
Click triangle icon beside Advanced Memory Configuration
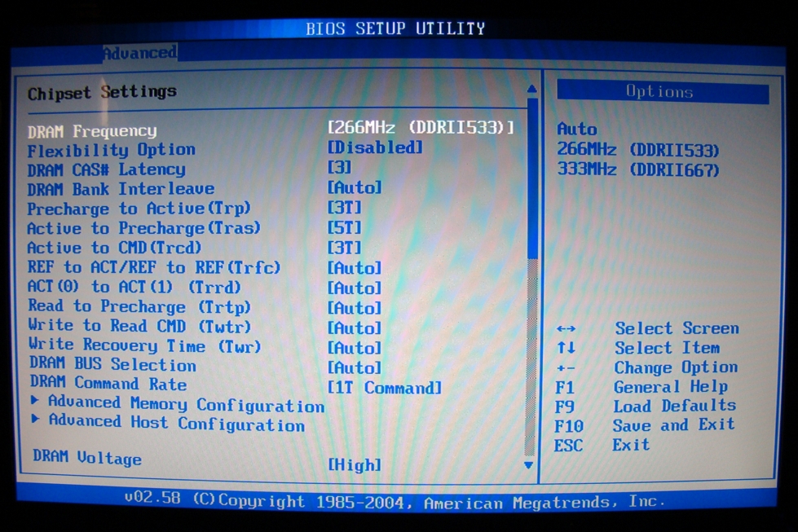pos(35,402)
